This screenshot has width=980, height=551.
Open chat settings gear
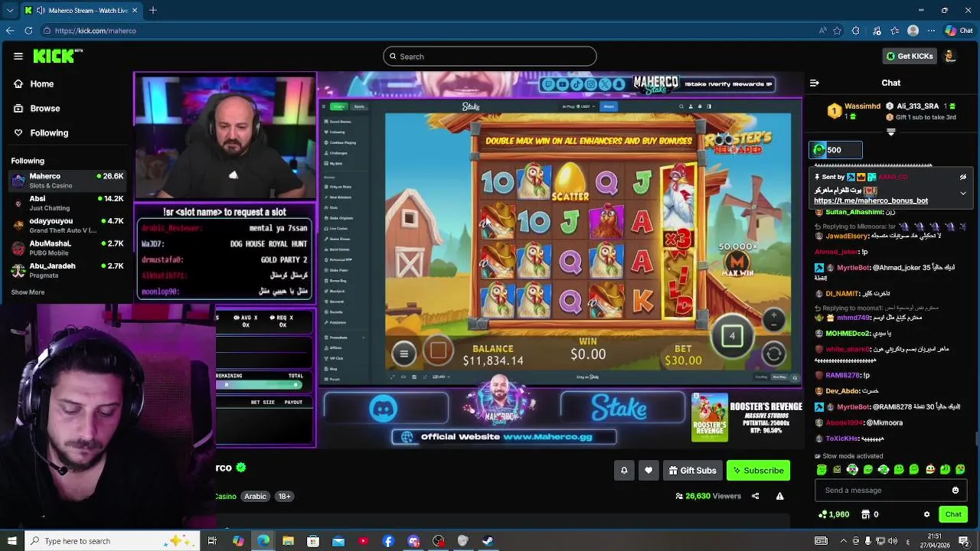926,514
